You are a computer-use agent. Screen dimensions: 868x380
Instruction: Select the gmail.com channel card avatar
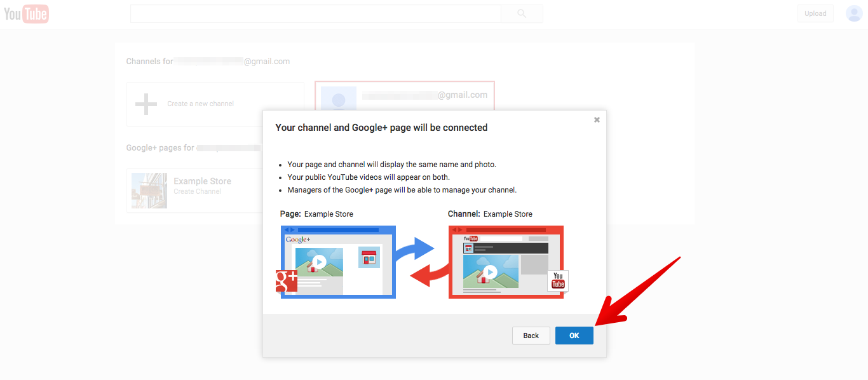coord(339,98)
